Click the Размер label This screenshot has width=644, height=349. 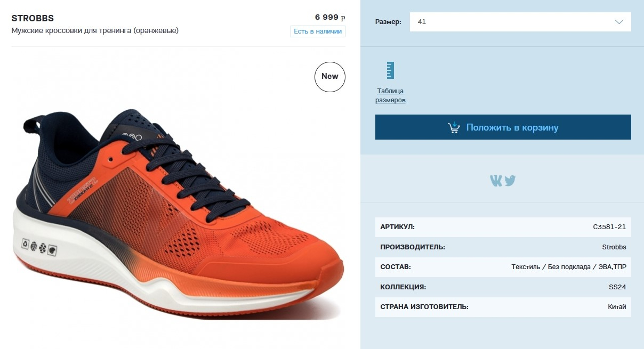[388, 22]
